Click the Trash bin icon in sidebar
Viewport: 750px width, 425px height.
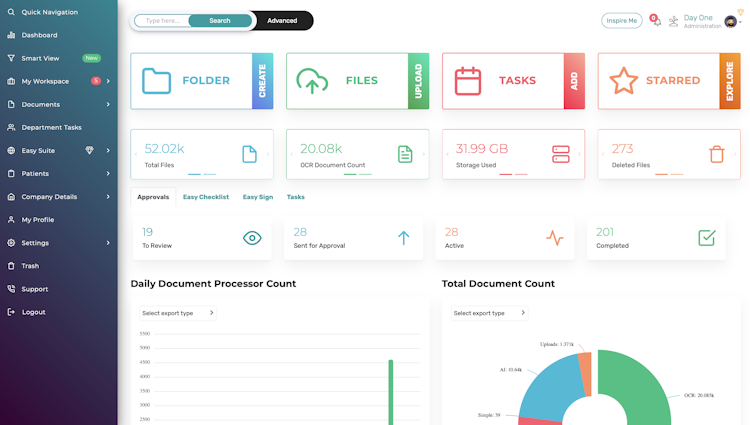pyautogui.click(x=11, y=266)
